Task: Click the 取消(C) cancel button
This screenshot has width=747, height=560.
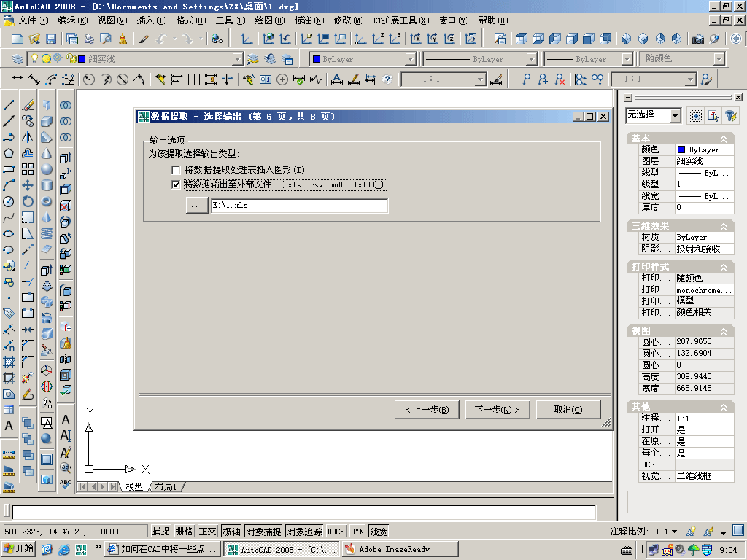Action: (568, 410)
